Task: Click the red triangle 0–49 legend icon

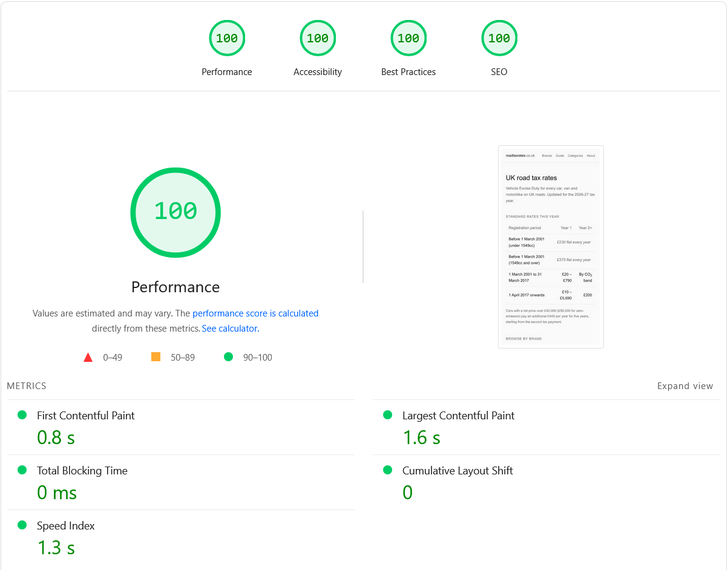Action: (x=88, y=358)
